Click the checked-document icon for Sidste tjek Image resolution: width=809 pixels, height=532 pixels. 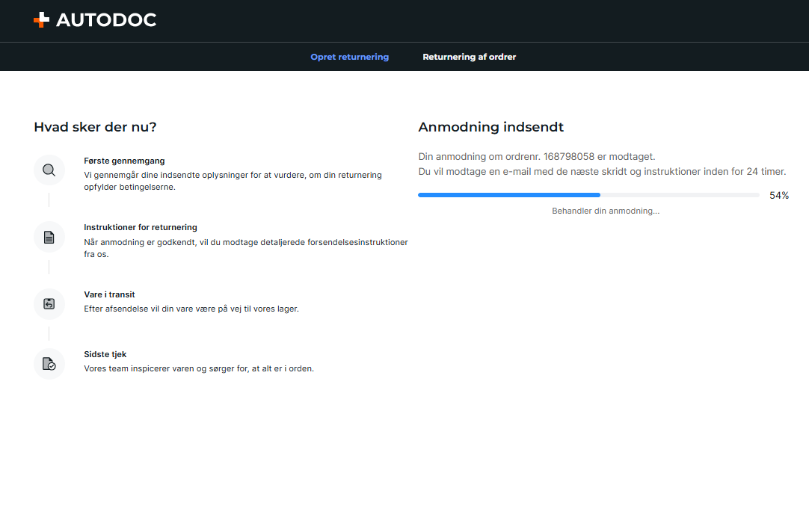point(49,364)
